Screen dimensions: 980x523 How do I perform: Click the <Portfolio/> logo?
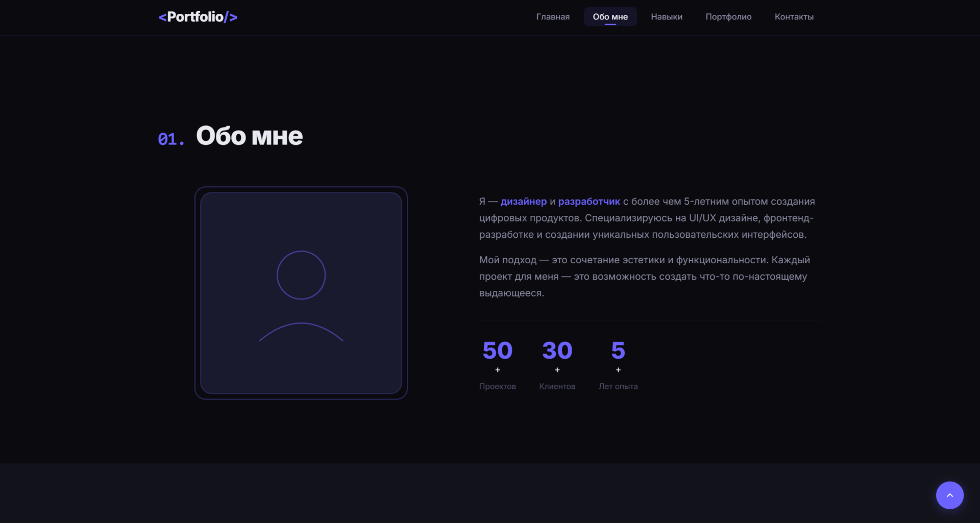pyautogui.click(x=198, y=17)
